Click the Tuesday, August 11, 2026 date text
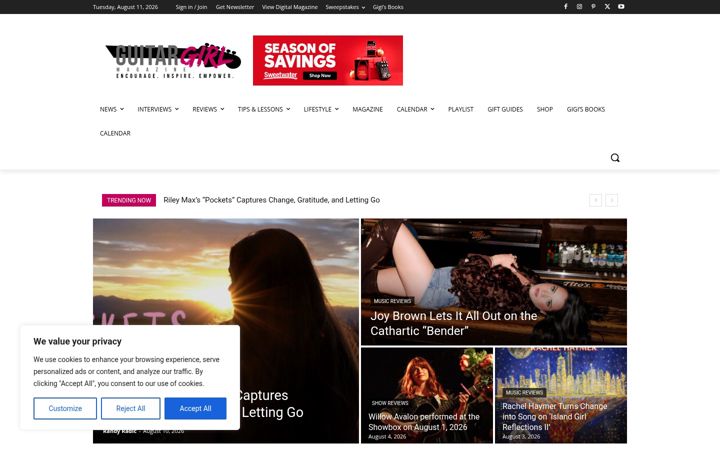 (125, 7)
